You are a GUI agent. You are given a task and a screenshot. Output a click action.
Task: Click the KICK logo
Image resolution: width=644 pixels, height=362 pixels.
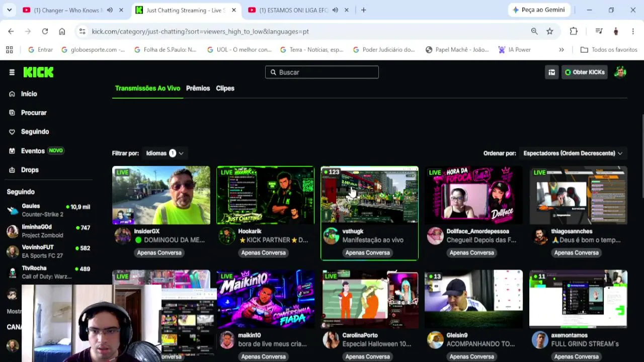click(x=38, y=72)
